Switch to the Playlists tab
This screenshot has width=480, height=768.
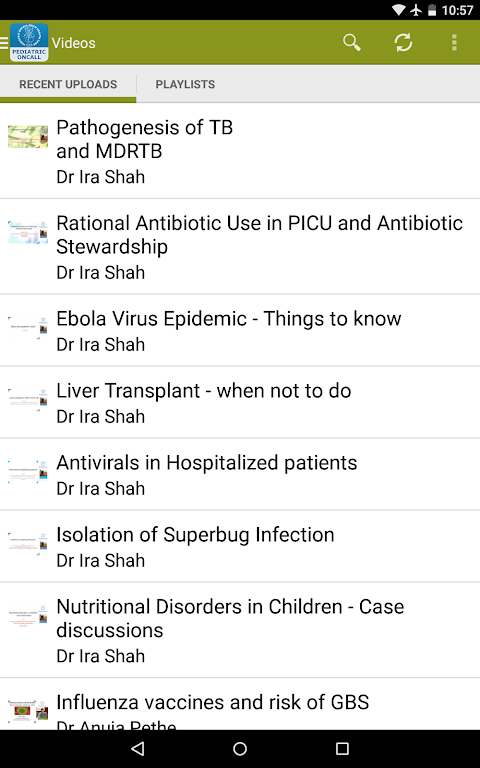[x=185, y=84]
